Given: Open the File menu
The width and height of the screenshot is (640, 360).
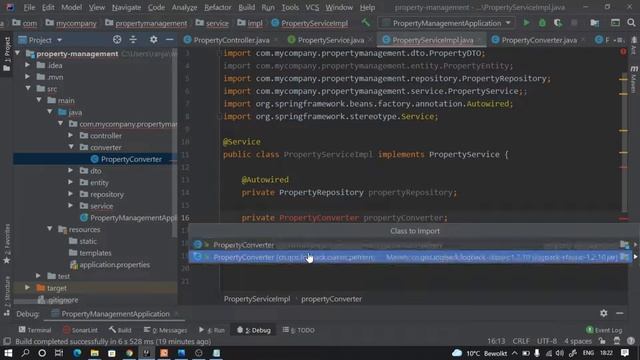Looking at the screenshot, I should coord(29,7).
